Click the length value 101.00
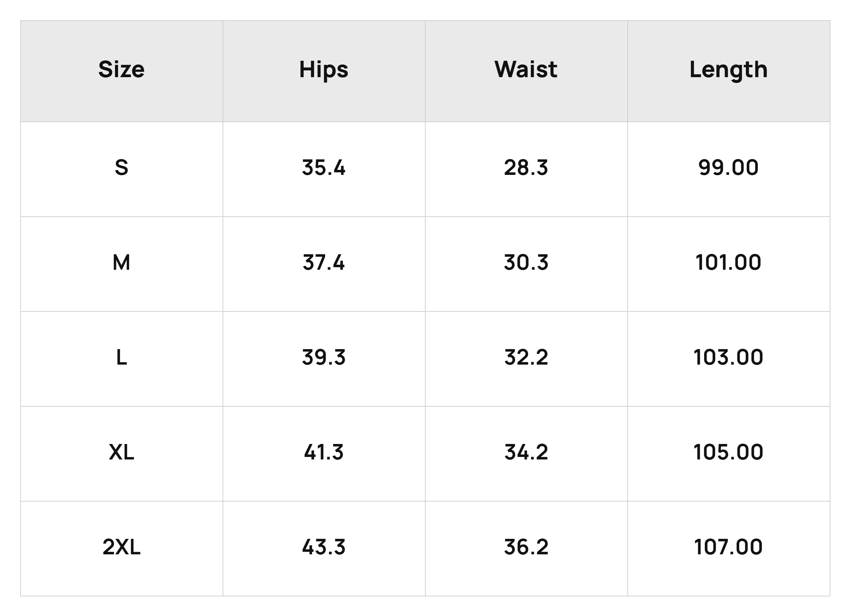Image resolution: width=850 pixels, height=616 pixels. pyautogui.click(x=729, y=262)
